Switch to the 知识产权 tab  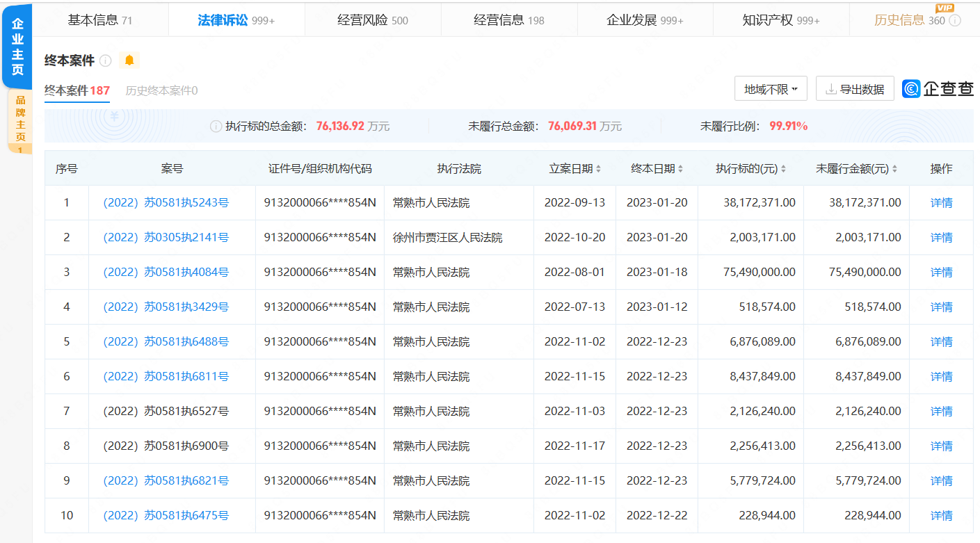[779, 20]
